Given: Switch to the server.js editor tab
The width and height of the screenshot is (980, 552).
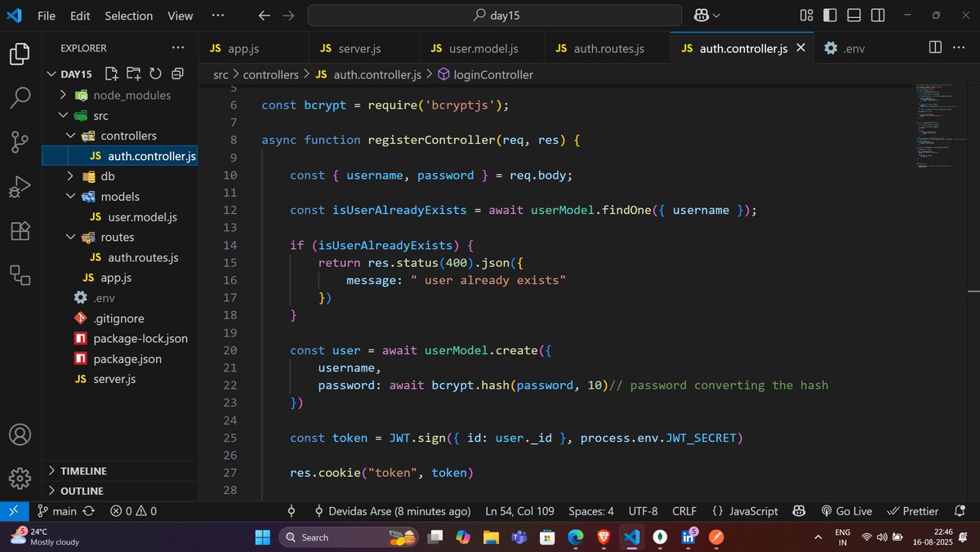Looking at the screenshot, I should pyautogui.click(x=363, y=49).
